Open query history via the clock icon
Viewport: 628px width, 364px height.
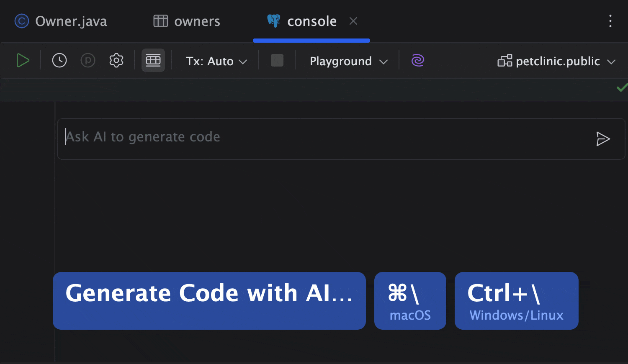coord(59,61)
